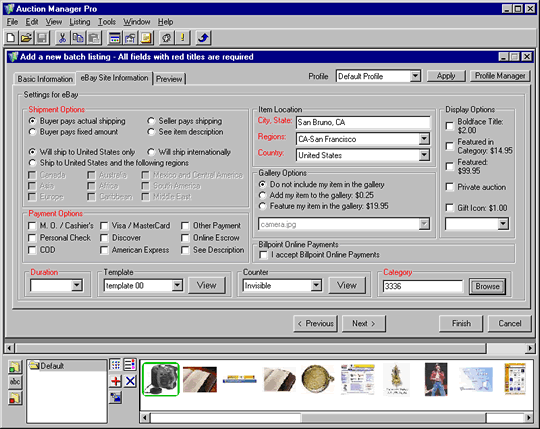Select the camera image thumbnail
The image size is (540, 429).
click(161, 379)
